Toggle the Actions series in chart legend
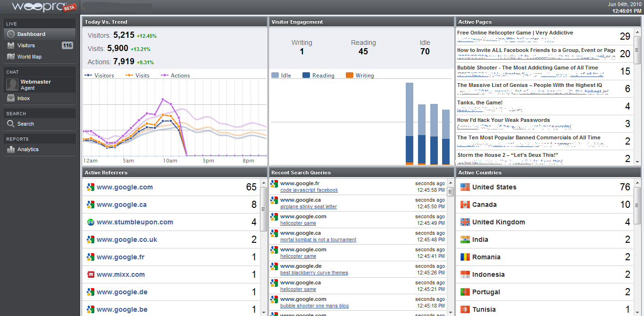644x316 pixels. point(176,75)
